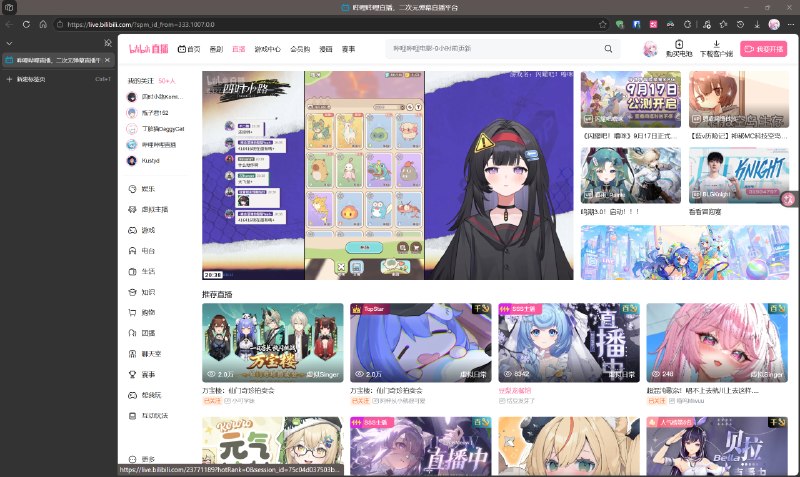The width and height of the screenshot is (800, 477).
Task: Open the 聊天室 category in sidebar
Action: [144, 354]
